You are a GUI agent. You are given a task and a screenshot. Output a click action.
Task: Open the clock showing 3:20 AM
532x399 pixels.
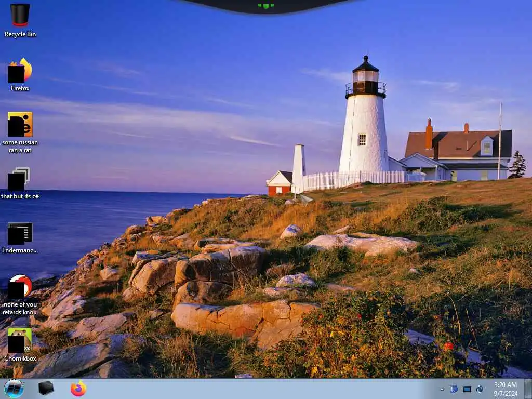click(506, 389)
